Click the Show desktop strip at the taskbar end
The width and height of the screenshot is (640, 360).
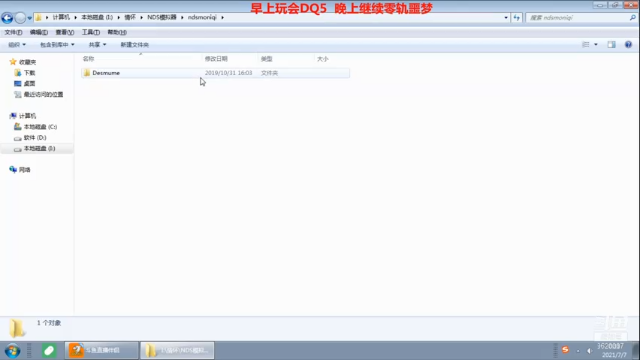coord(636,351)
